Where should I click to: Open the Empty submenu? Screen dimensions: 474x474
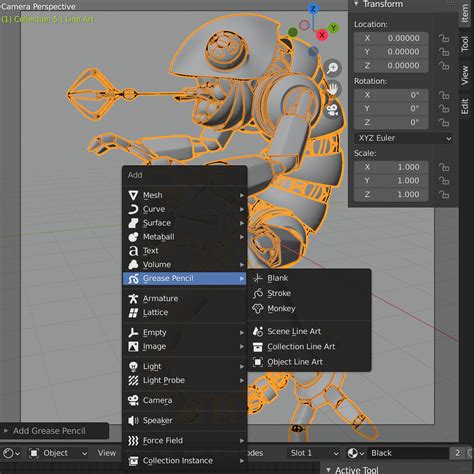click(x=185, y=333)
